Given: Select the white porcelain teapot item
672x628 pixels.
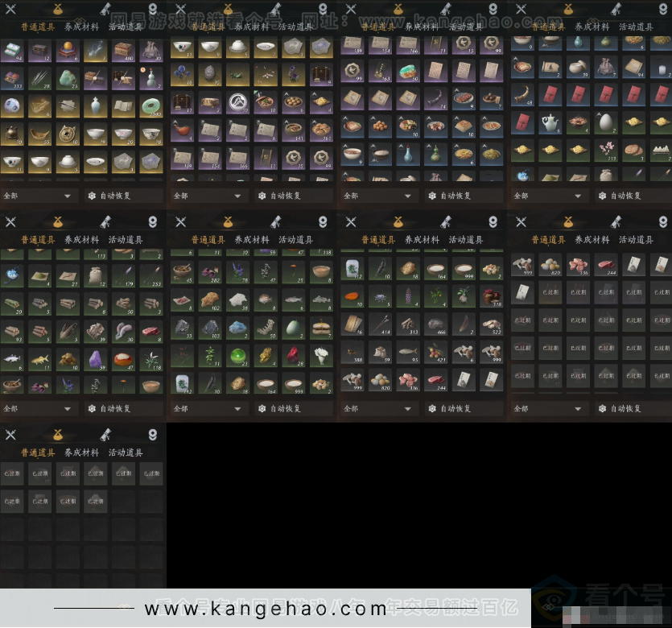Looking at the screenshot, I should [x=550, y=122].
